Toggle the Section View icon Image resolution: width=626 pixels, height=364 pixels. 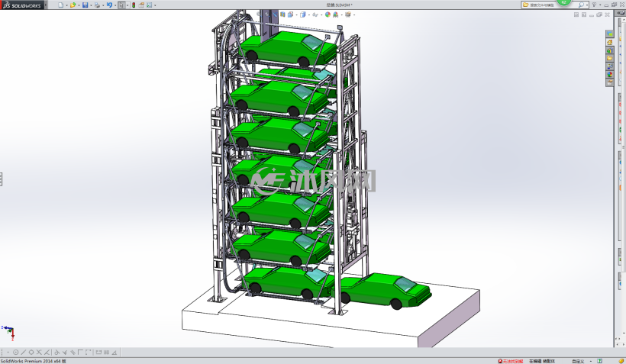[x=282, y=14]
